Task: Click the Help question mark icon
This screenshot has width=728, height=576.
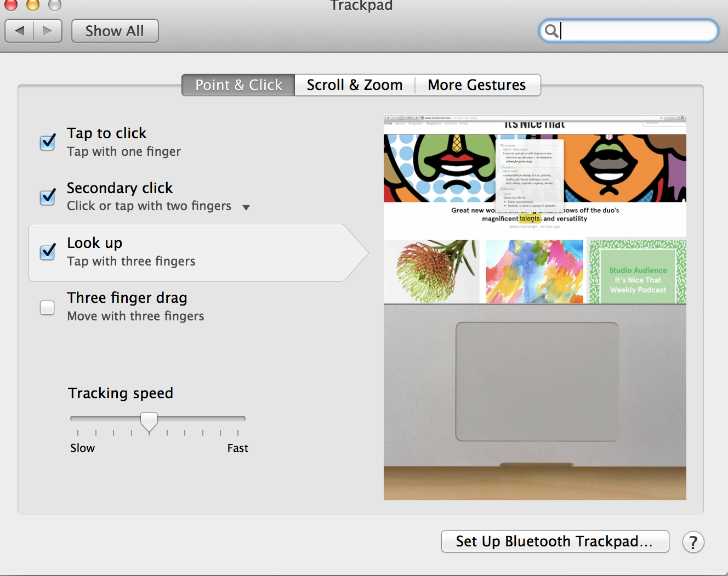Action: coord(693,542)
